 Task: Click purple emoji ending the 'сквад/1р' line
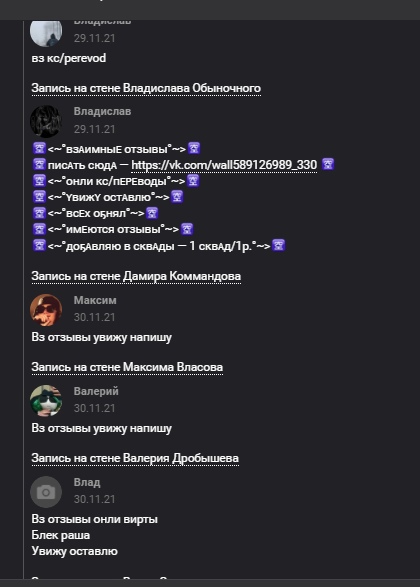pos(279,245)
